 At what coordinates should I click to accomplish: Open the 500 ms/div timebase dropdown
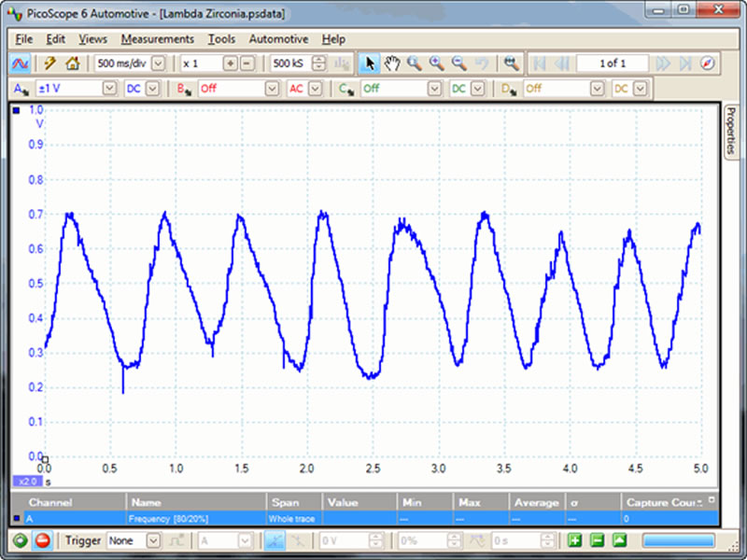coord(158,63)
